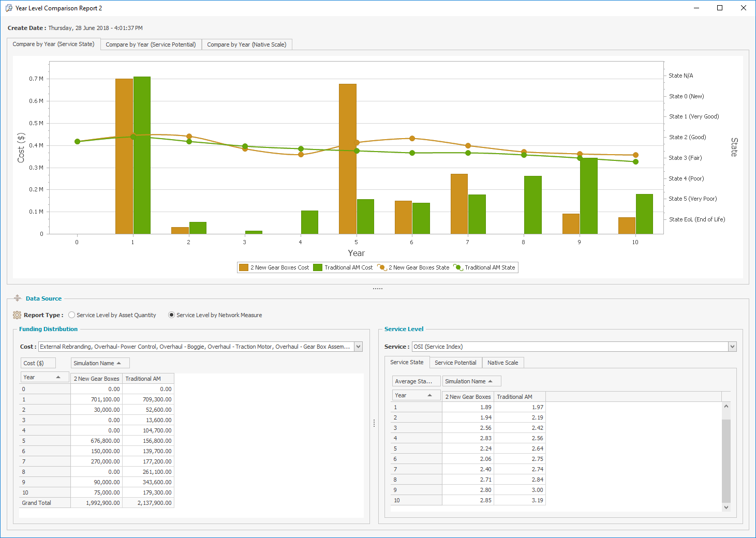The width and height of the screenshot is (756, 538).
Task: Select the Service Potential tab under Service Level
Action: pyautogui.click(x=455, y=363)
